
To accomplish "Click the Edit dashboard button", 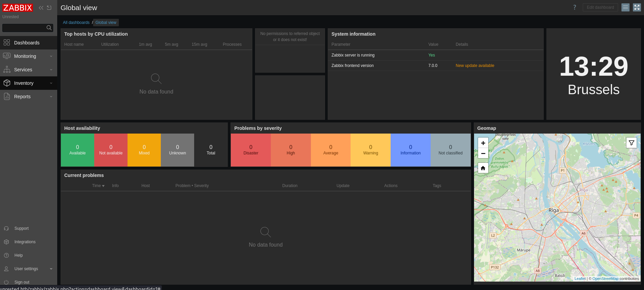I will click(x=600, y=7).
